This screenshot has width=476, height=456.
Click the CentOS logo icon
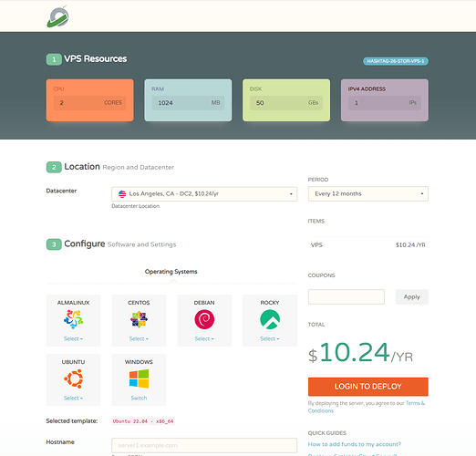click(x=139, y=319)
